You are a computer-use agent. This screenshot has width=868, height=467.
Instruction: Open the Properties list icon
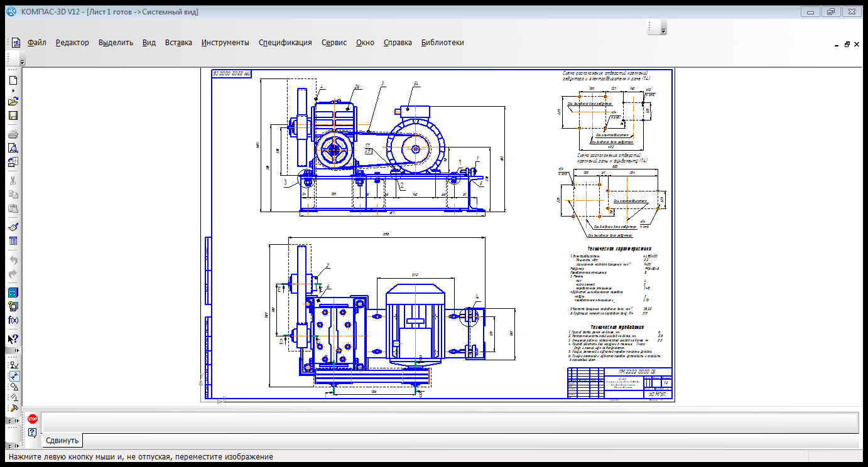point(13,241)
